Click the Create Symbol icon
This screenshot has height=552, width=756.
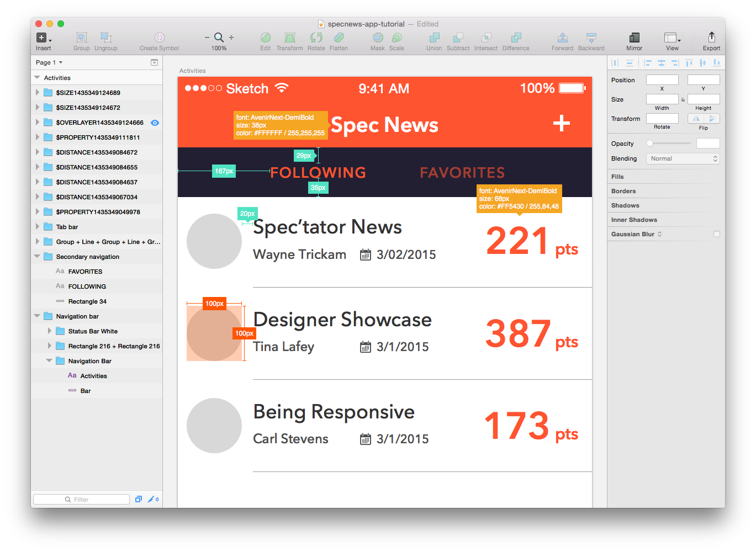pyautogui.click(x=159, y=38)
